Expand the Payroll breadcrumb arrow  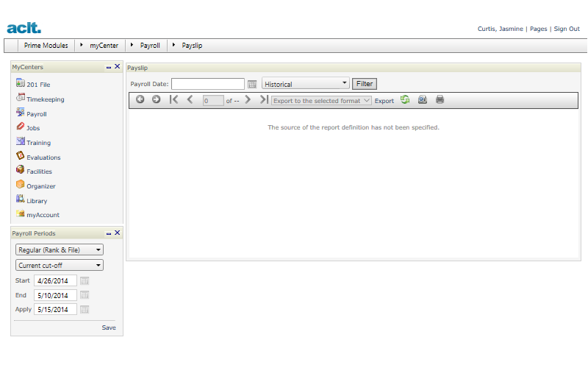point(132,45)
